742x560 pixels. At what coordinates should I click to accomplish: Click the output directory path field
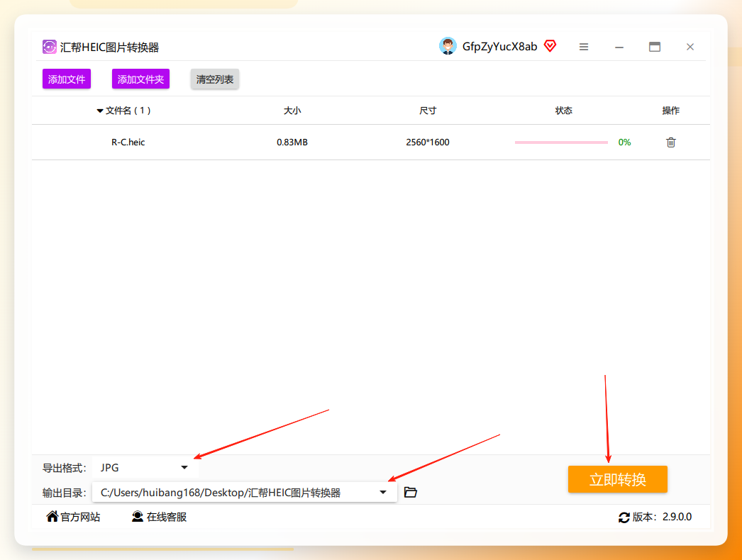pyautogui.click(x=244, y=493)
